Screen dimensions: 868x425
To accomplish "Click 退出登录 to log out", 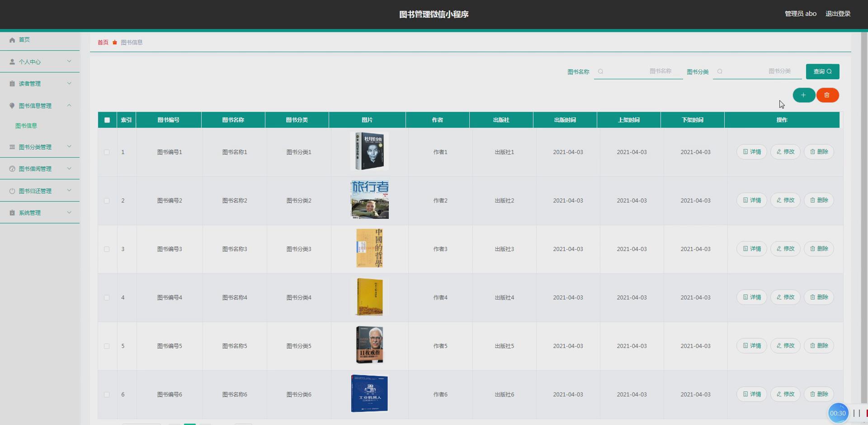I will tap(838, 14).
